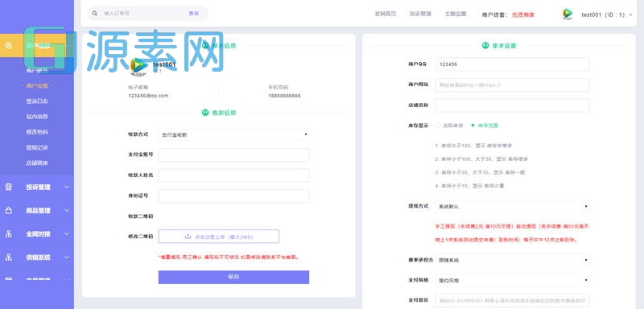Viewport: 644px width, 309px height.
Task: Open 主题设置 in the top navigation
Action: [455, 14]
